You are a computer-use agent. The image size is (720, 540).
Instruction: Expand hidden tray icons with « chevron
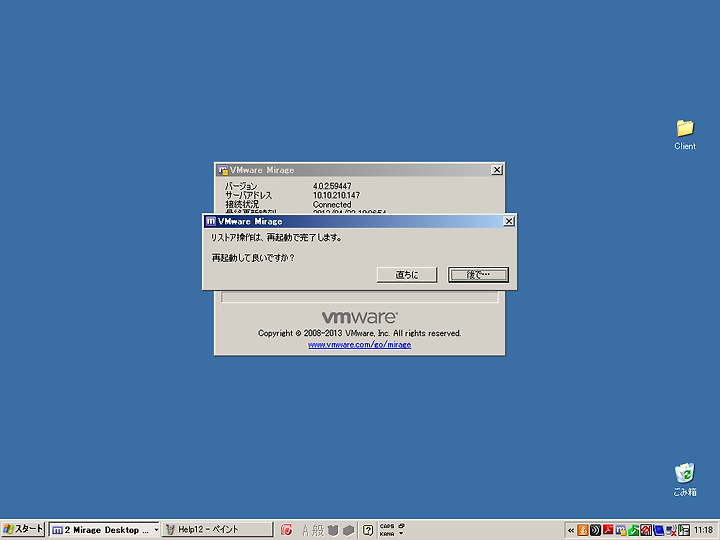[x=571, y=530]
